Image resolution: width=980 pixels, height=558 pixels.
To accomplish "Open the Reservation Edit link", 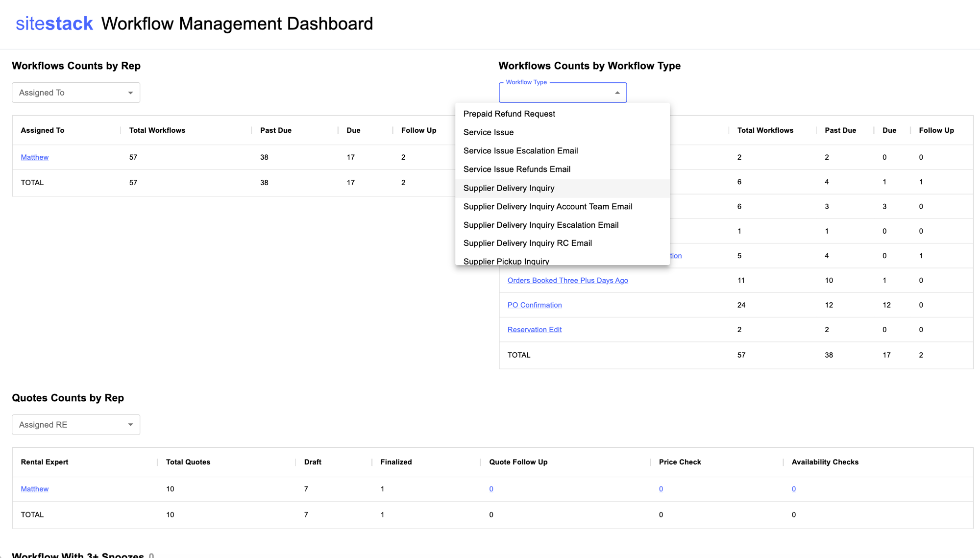I will [x=534, y=330].
